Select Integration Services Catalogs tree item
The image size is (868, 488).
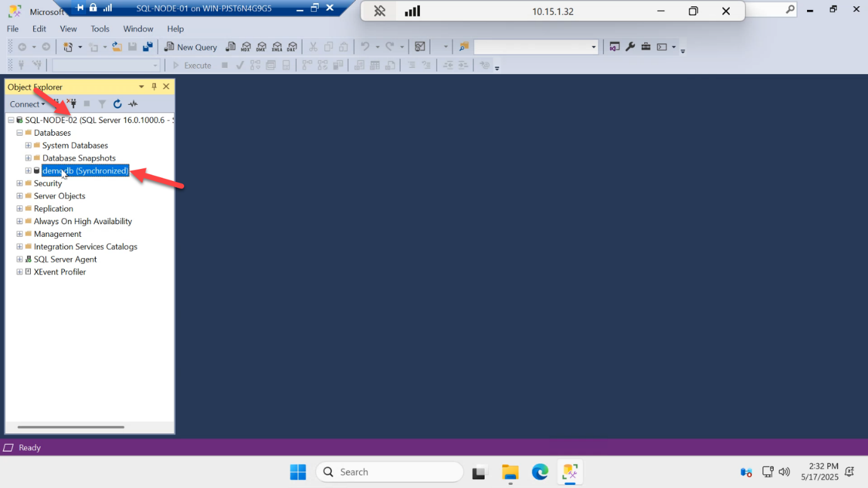pyautogui.click(x=85, y=247)
